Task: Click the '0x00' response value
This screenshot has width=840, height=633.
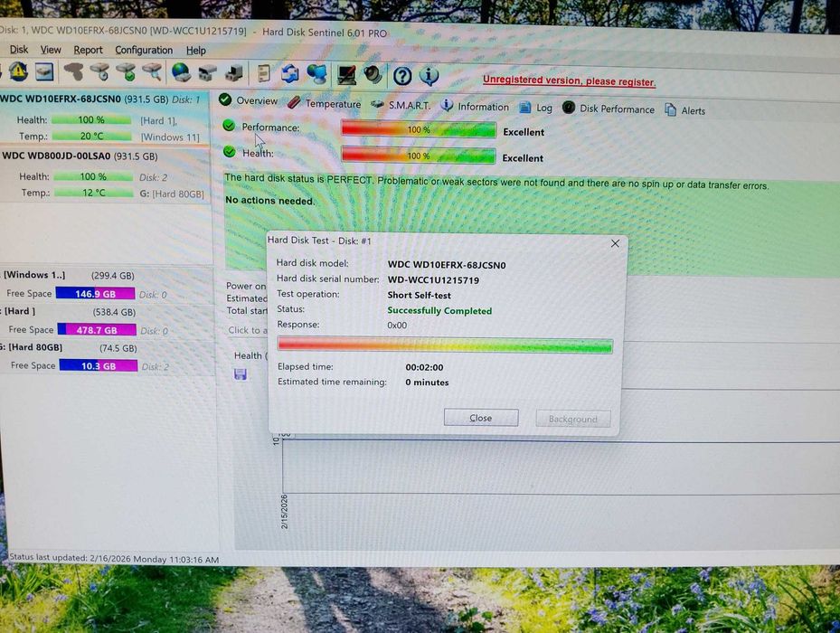Action: pyautogui.click(x=397, y=325)
